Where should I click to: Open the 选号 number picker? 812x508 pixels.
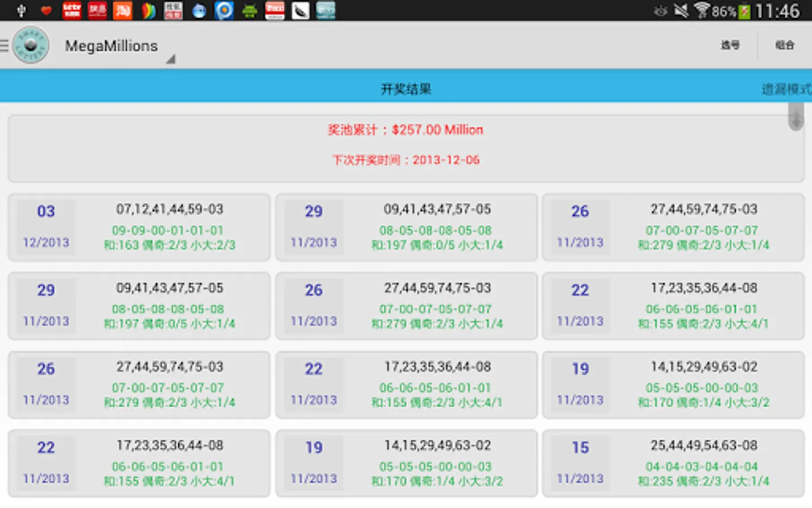(x=730, y=45)
